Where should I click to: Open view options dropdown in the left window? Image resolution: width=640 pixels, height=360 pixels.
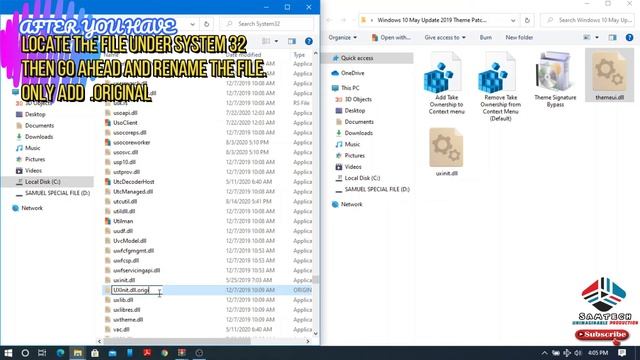276,41
